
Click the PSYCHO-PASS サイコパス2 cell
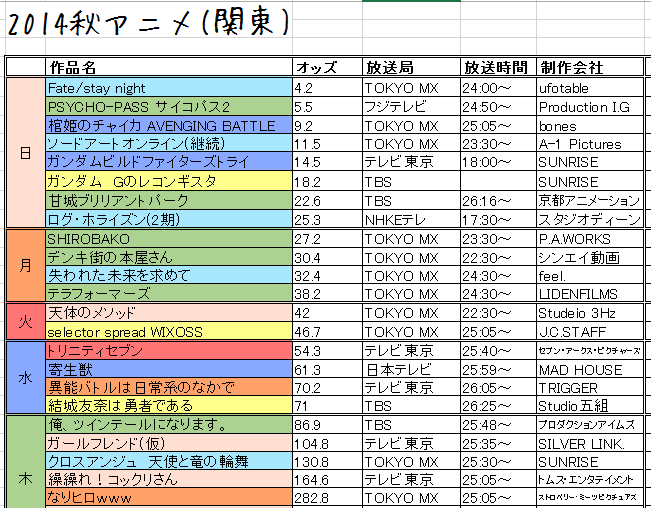click(169, 107)
